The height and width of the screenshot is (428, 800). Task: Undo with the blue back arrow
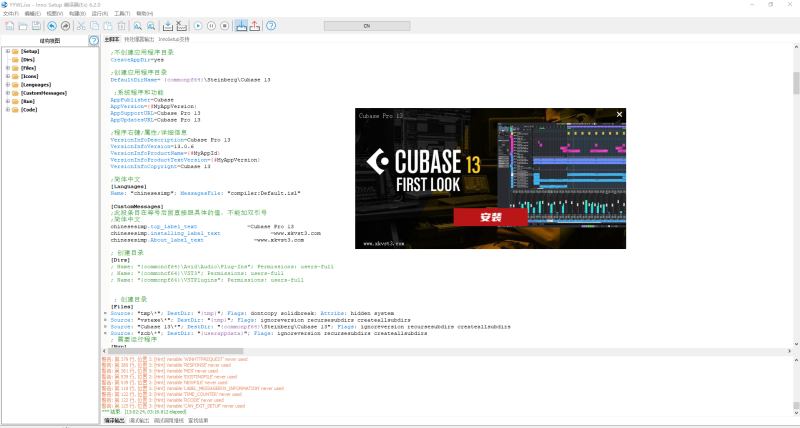coord(52,26)
